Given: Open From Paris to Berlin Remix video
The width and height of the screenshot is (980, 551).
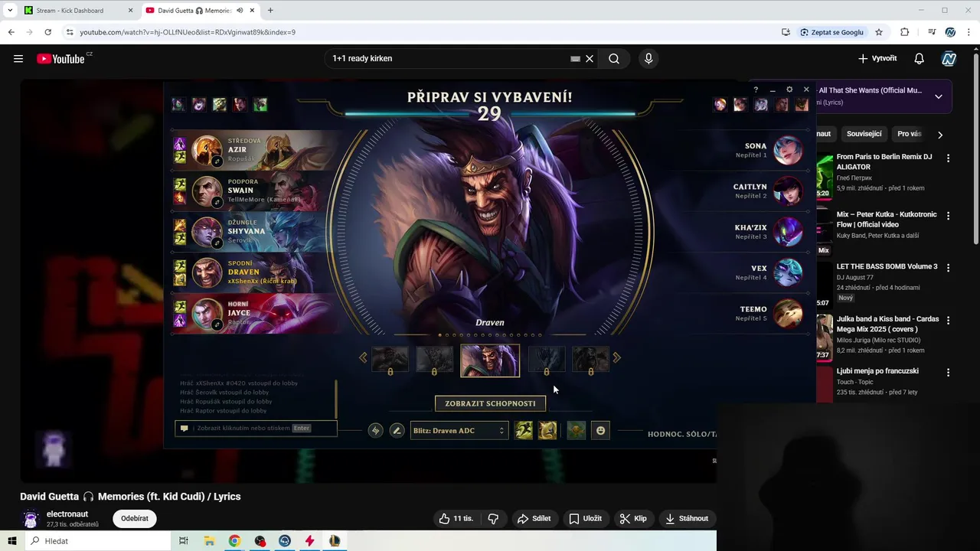Looking at the screenshot, I should click(884, 161).
